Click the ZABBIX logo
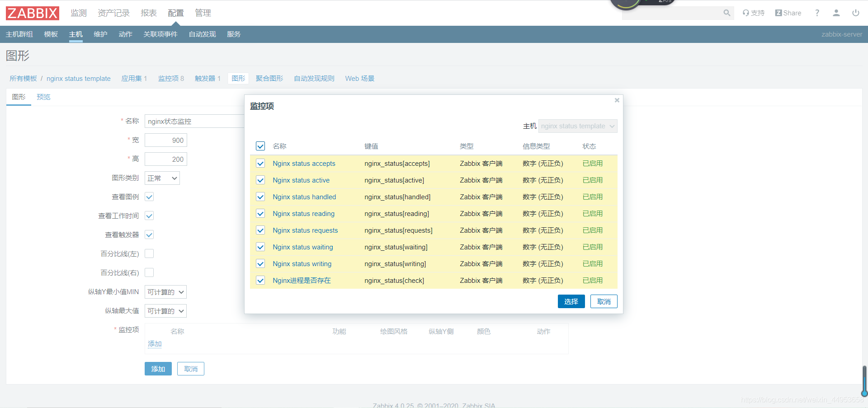Viewport: 868px width, 408px height. click(33, 13)
